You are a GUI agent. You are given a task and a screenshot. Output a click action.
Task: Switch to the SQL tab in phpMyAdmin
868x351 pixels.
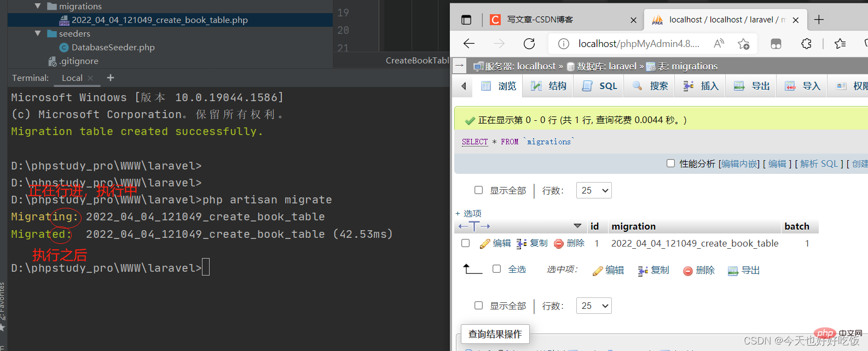click(x=599, y=86)
